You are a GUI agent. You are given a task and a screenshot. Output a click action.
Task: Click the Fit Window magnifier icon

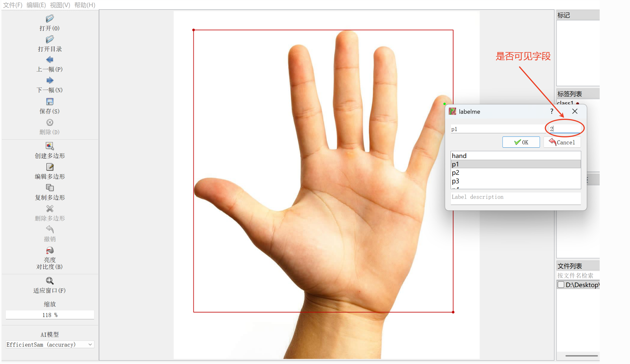click(49, 281)
